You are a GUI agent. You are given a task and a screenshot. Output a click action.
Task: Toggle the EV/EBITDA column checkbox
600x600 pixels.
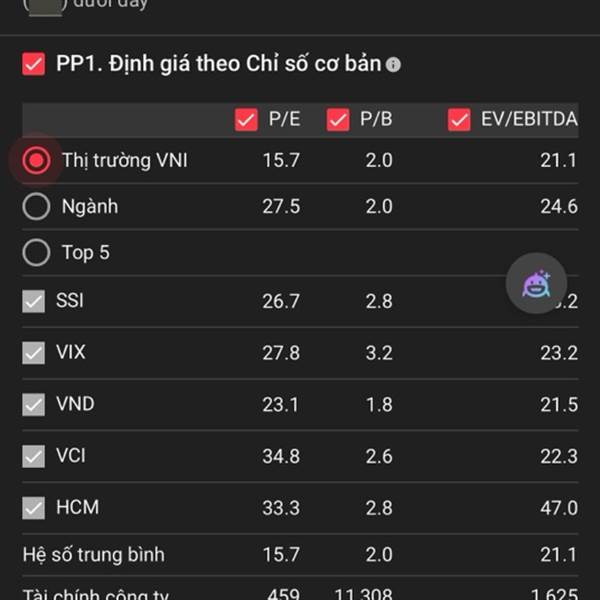tap(459, 119)
